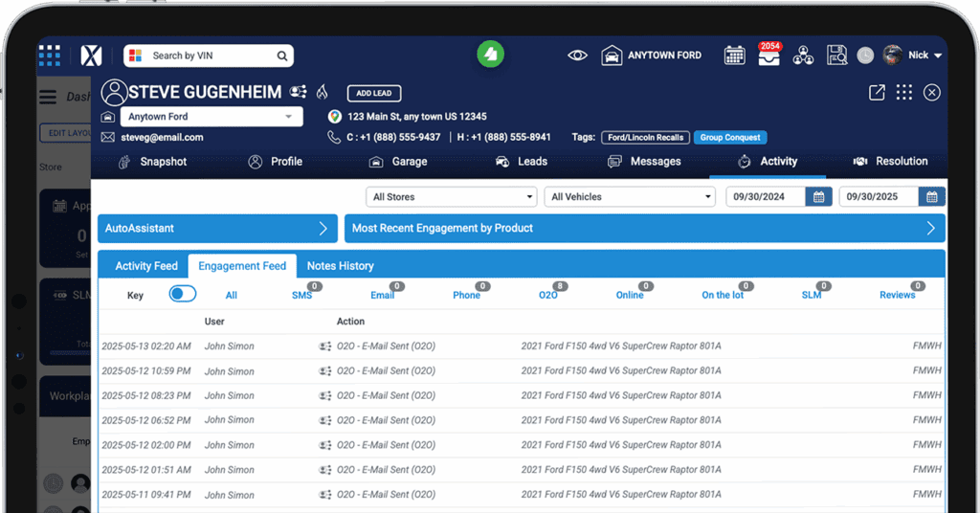Filter engagement by Email
980x513 pixels.
click(383, 295)
